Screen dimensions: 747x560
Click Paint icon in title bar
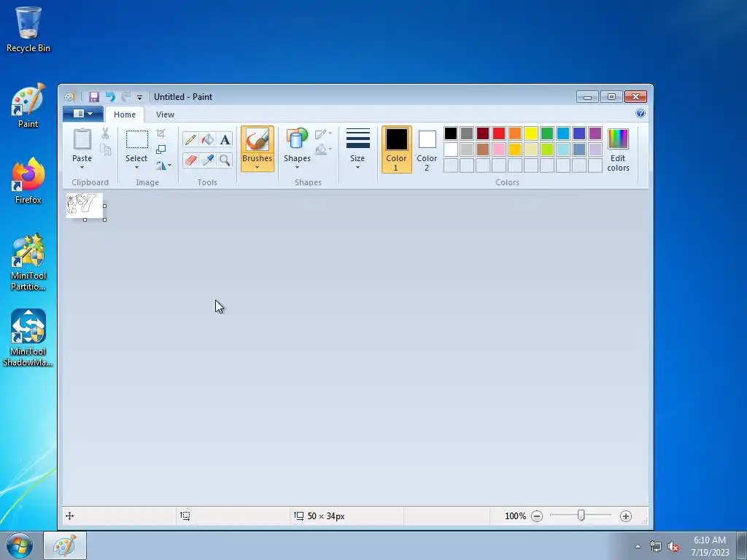point(70,97)
